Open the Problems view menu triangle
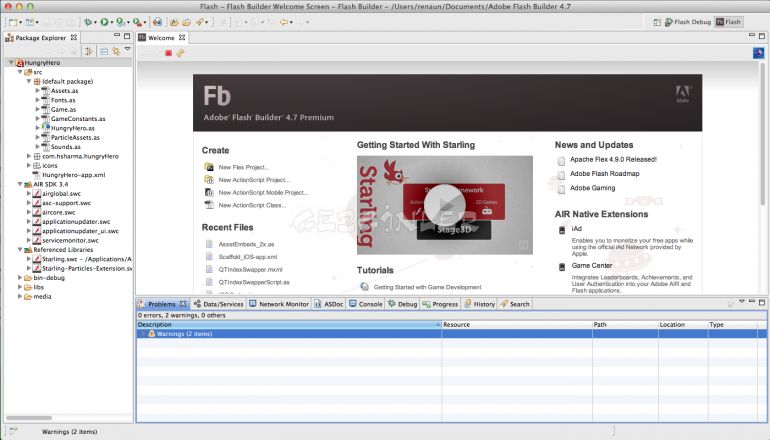770x440 pixels. point(742,301)
